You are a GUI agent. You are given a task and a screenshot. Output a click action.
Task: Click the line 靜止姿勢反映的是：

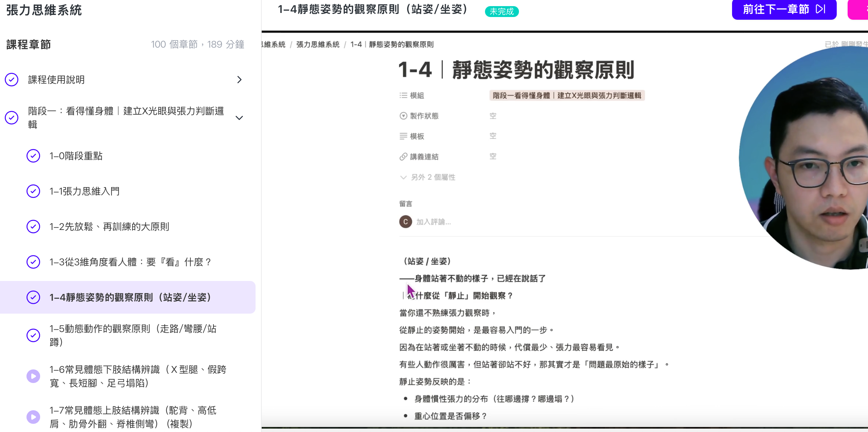tap(435, 382)
